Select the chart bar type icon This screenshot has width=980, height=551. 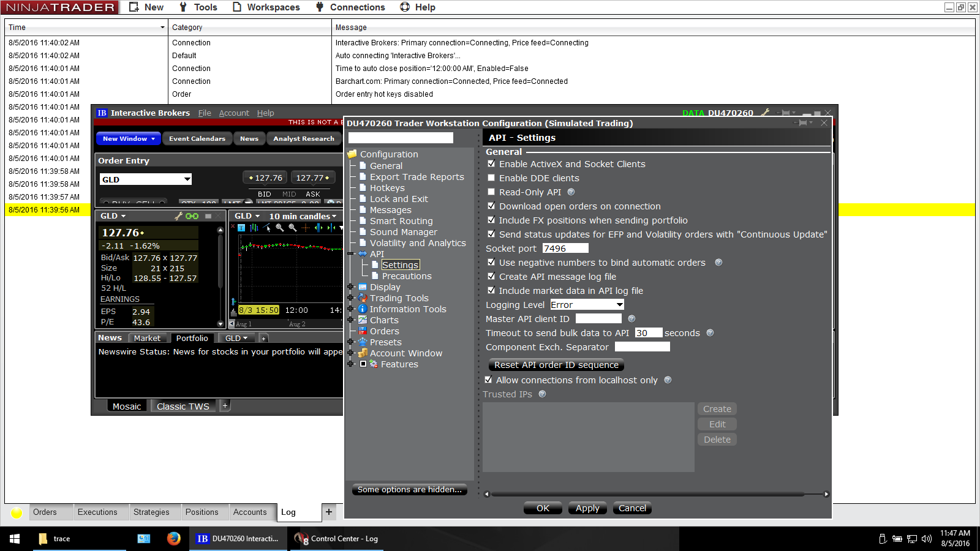(x=254, y=228)
